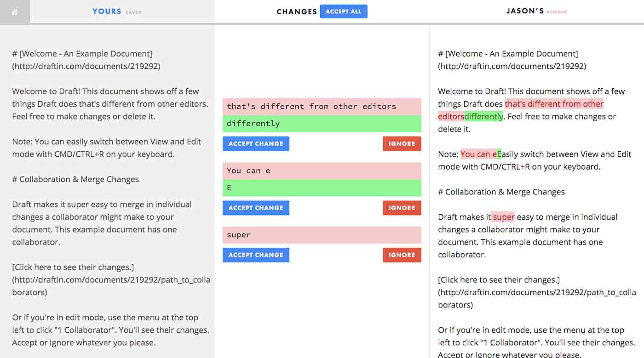This screenshot has height=358, width=644.
Task: Click the 'Collaboration & Merge Changes' heading
Action: pyautogui.click(x=75, y=179)
